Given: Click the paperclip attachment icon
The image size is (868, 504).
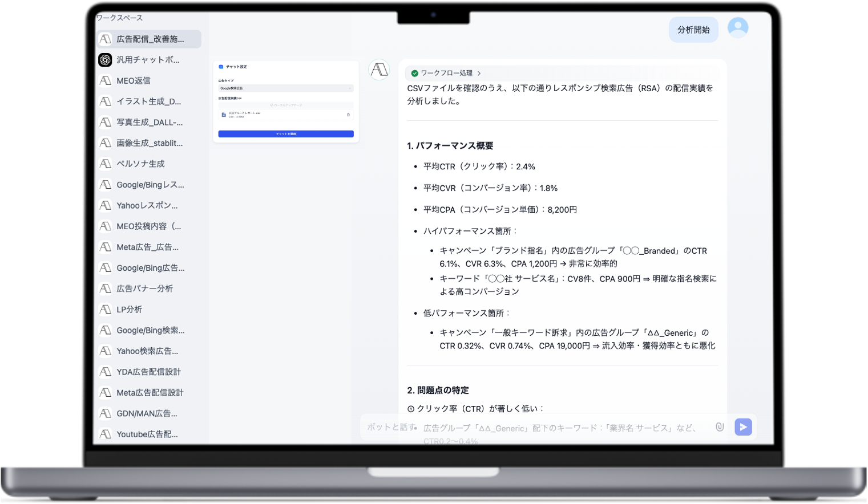Looking at the screenshot, I should pyautogui.click(x=720, y=427).
